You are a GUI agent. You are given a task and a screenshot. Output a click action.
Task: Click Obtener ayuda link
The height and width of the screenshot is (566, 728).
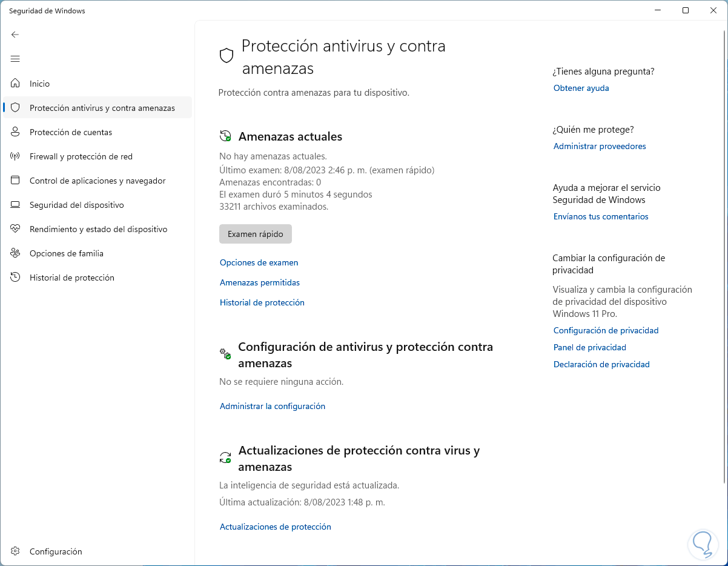click(581, 88)
